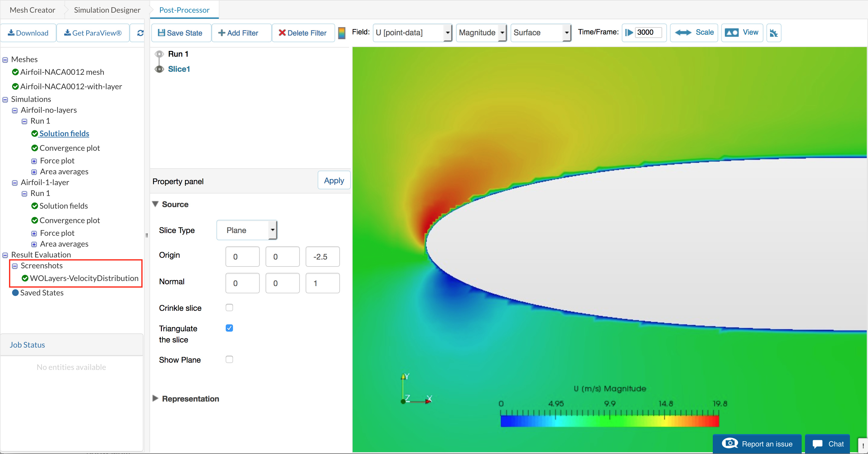Toggle visibility eye of Run 1 pipeline
The width and height of the screenshot is (868, 454).
(159, 54)
